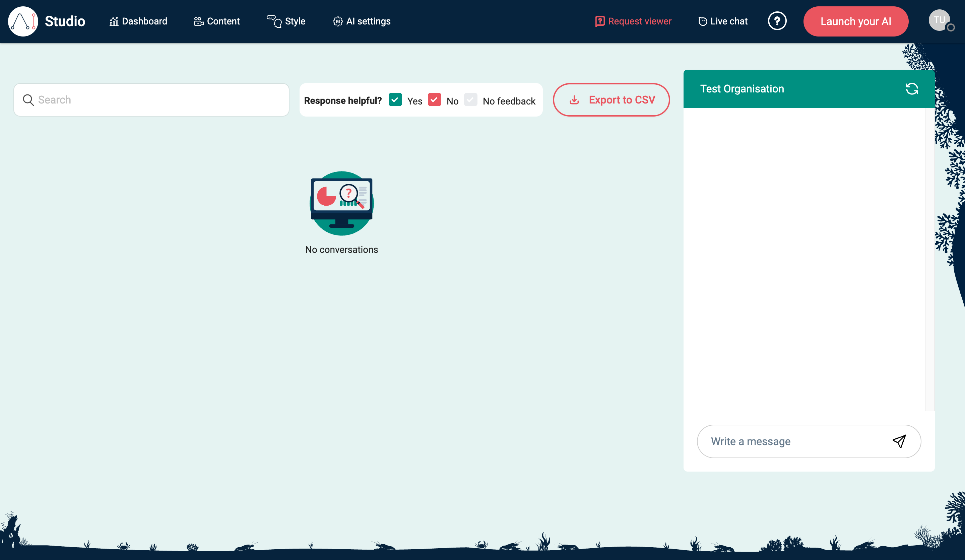
Task: Click Export to CSV
Action: click(611, 99)
